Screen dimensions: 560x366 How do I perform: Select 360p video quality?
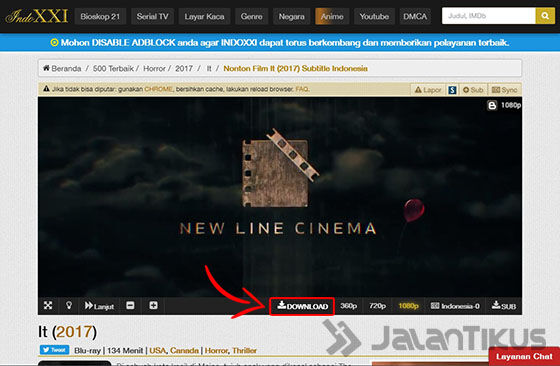[x=349, y=306]
